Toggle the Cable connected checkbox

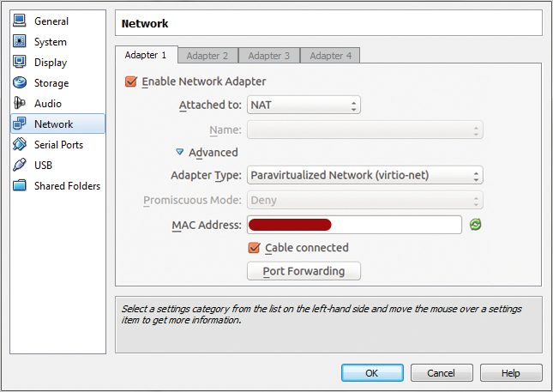[254, 248]
